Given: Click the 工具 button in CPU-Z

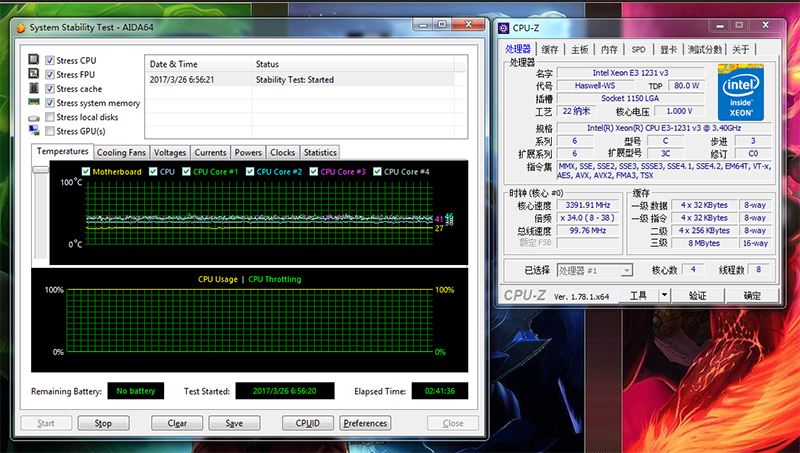Looking at the screenshot, I should [x=638, y=295].
